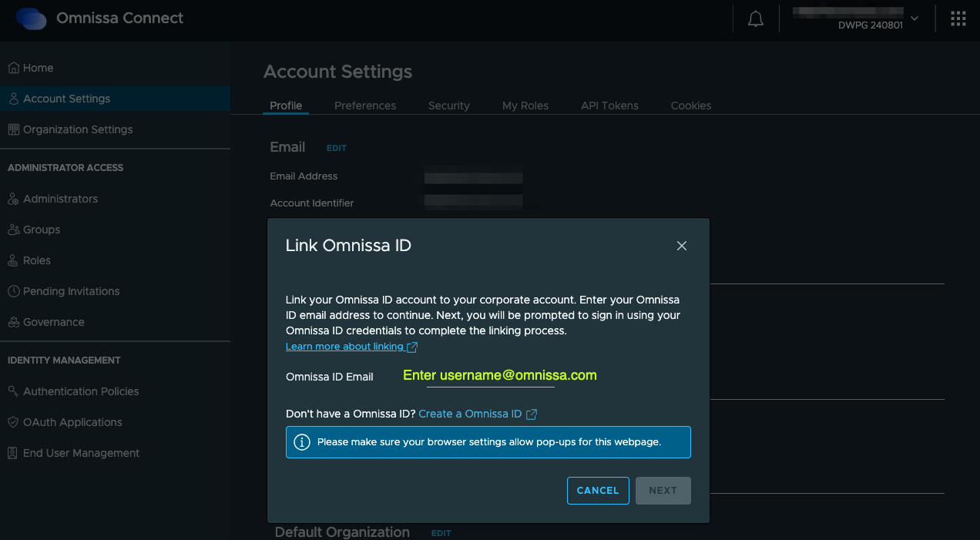The width and height of the screenshot is (980, 540).
Task: Click the OAuth Applications shield icon
Action: pyautogui.click(x=13, y=422)
